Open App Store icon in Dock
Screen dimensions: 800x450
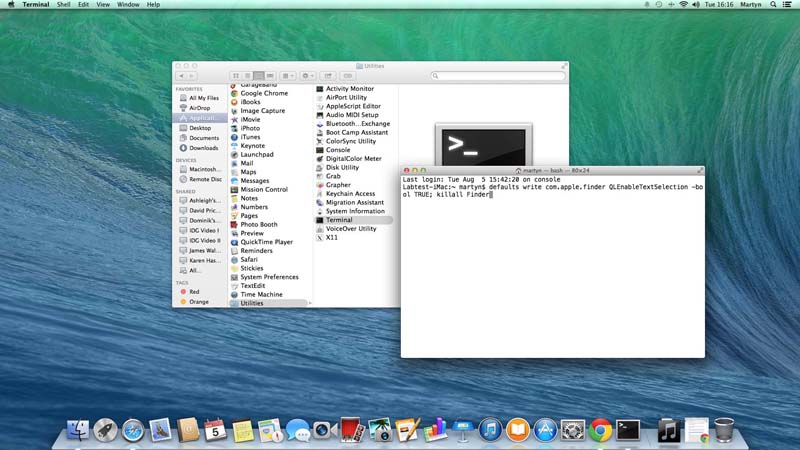545,430
